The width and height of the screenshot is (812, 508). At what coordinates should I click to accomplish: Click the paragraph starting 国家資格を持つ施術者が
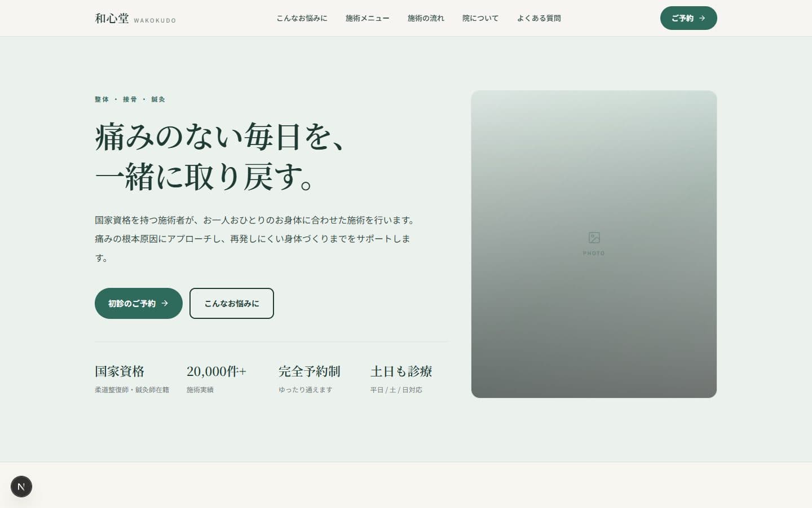coord(255,239)
